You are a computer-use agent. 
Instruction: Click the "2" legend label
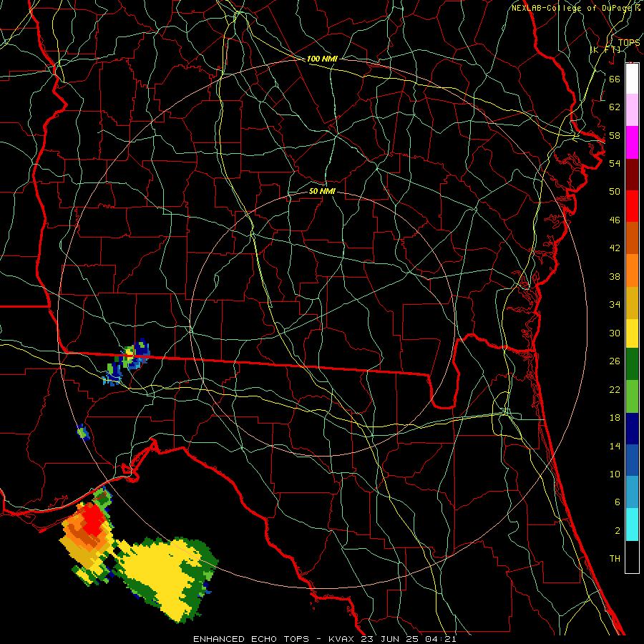coord(617,531)
